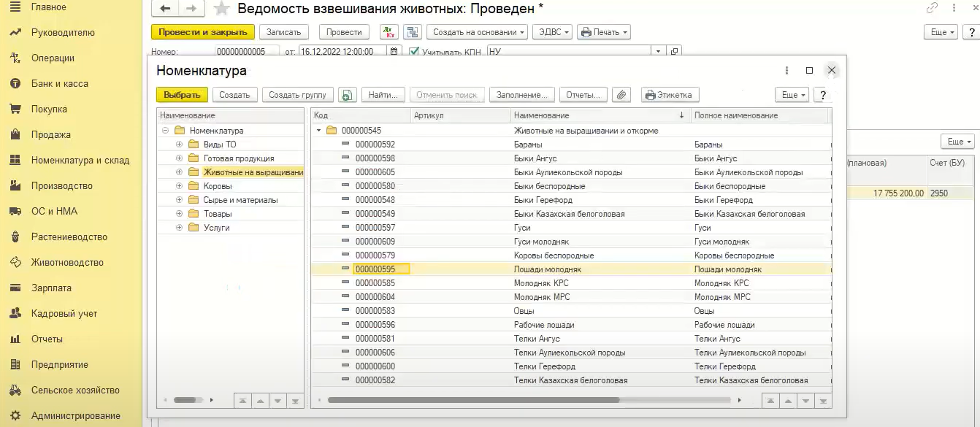Collapse the root Номенклатура tree node
The height and width of the screenshot is (427, 980).
coord(165,131)
